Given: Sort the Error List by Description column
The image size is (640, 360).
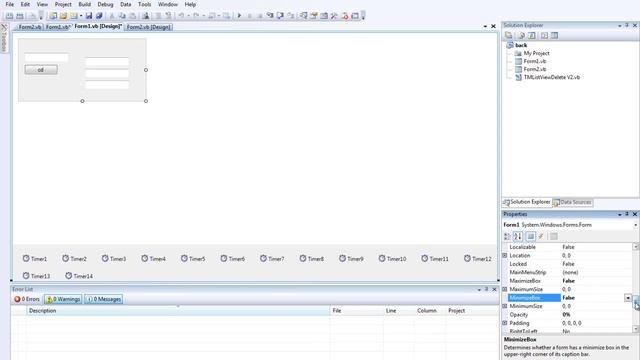Looking at the screenshot, I should (178, 311).
